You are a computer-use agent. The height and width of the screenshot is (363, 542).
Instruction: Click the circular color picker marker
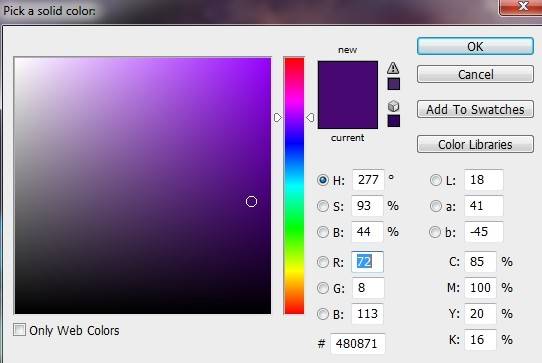coord(251,202)
